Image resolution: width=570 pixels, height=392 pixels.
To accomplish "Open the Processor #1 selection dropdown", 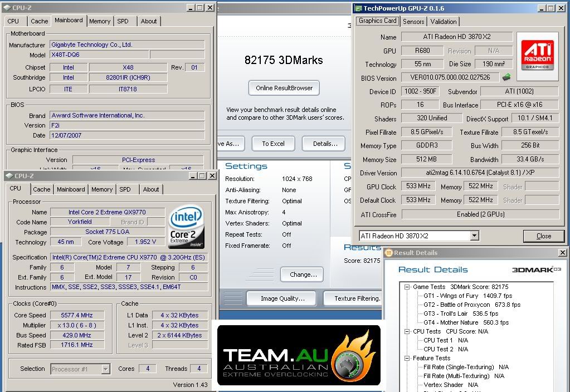I will (105, 369).
